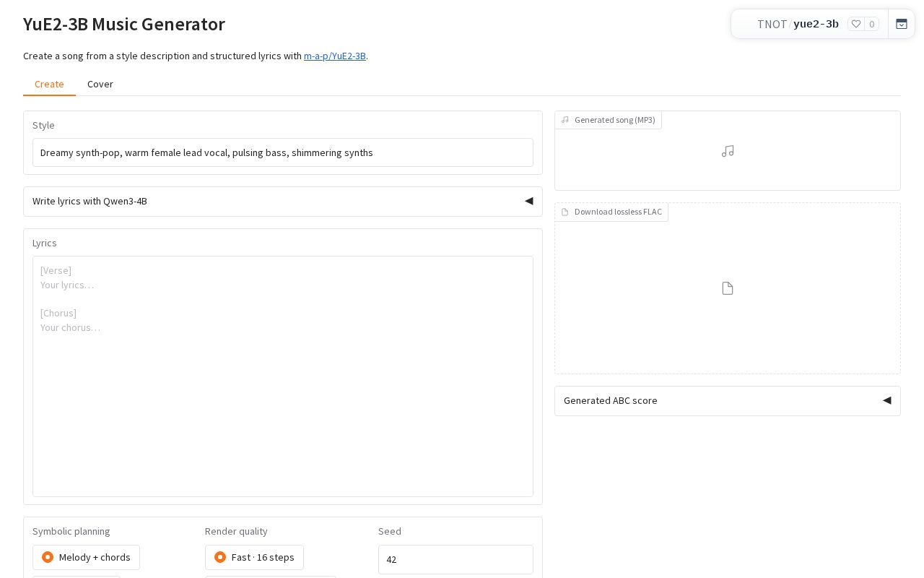
Task: Click the Space header collapse icon
Action: pos(902,24)
